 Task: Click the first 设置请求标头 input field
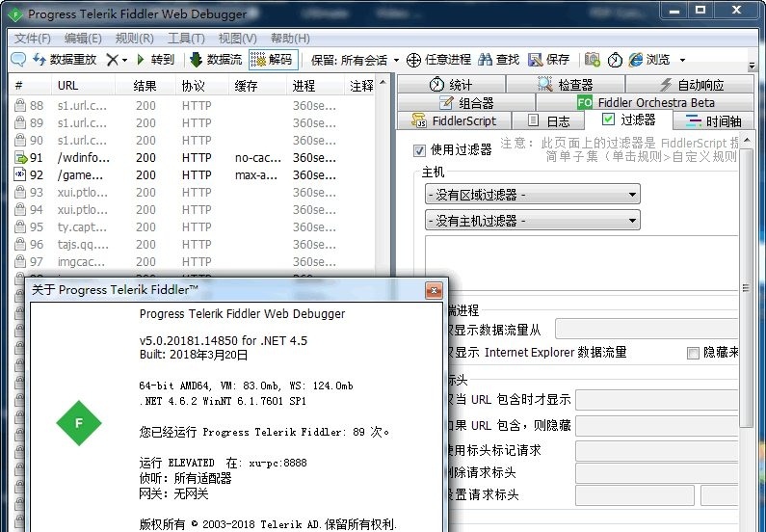[x=635, y=494]
